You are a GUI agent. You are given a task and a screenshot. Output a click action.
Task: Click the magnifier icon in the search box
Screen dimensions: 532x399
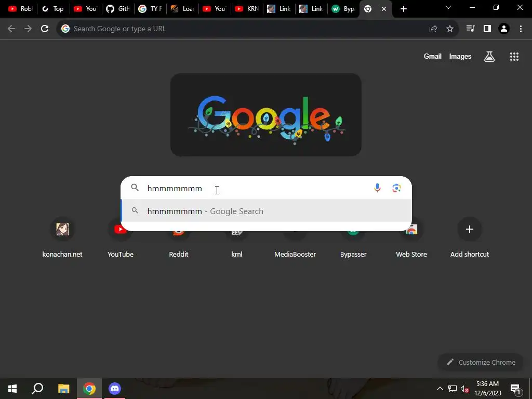[x=135, y=187]
